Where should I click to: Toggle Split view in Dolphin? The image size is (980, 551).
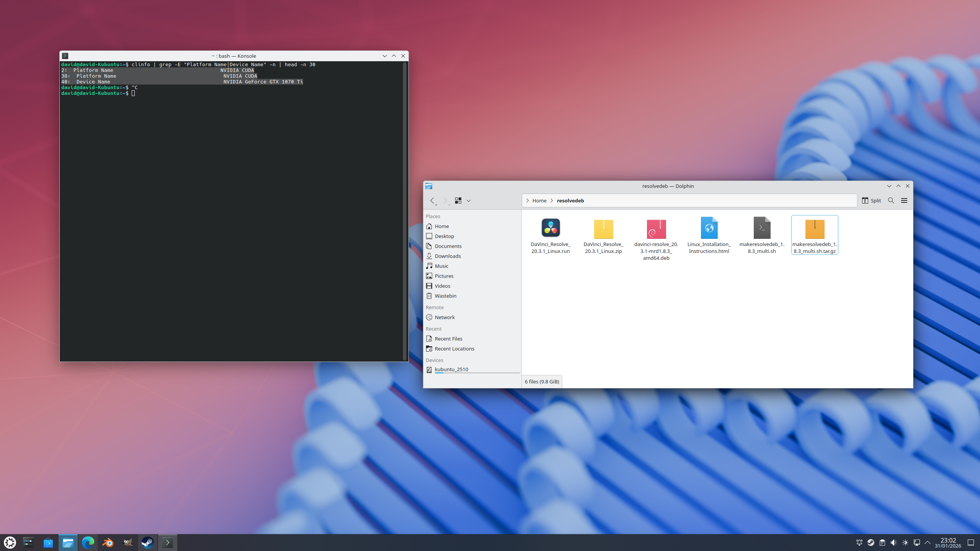[871, 201]
